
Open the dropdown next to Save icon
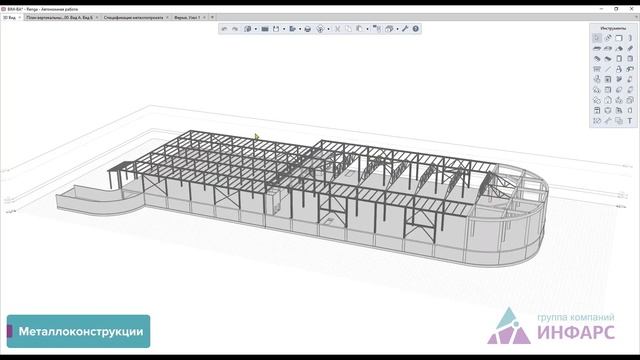coord(284,29)
